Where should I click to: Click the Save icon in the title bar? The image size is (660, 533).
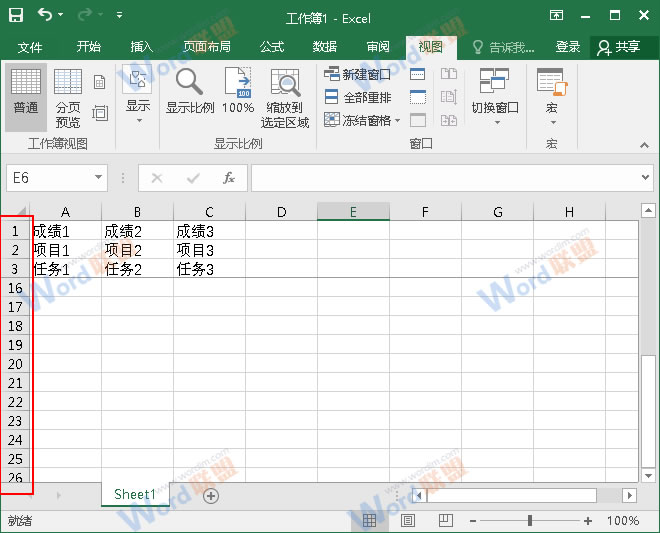[x=16, y=15]
